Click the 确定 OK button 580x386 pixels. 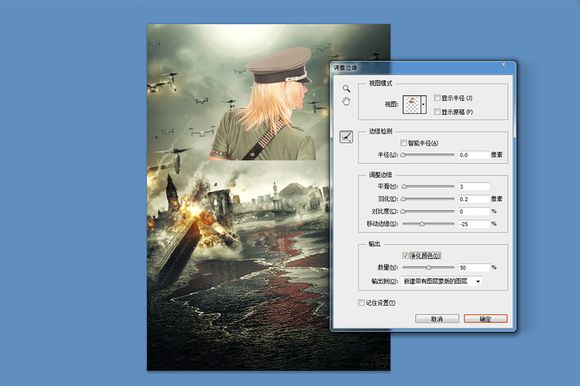(x=486, y=319)
